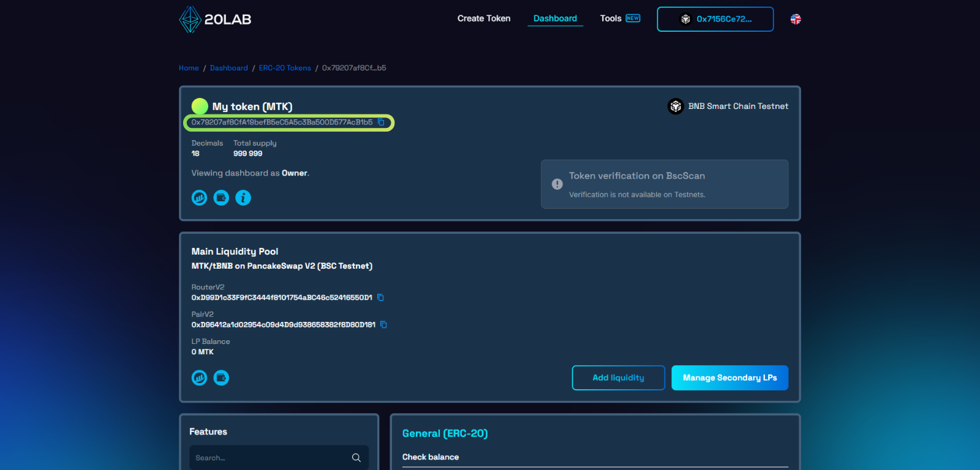Click Total supply value 999 999

tap(247, 154)
